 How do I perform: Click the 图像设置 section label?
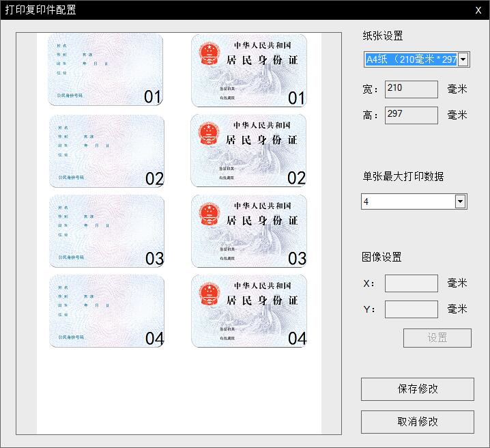tap(381, 257)
